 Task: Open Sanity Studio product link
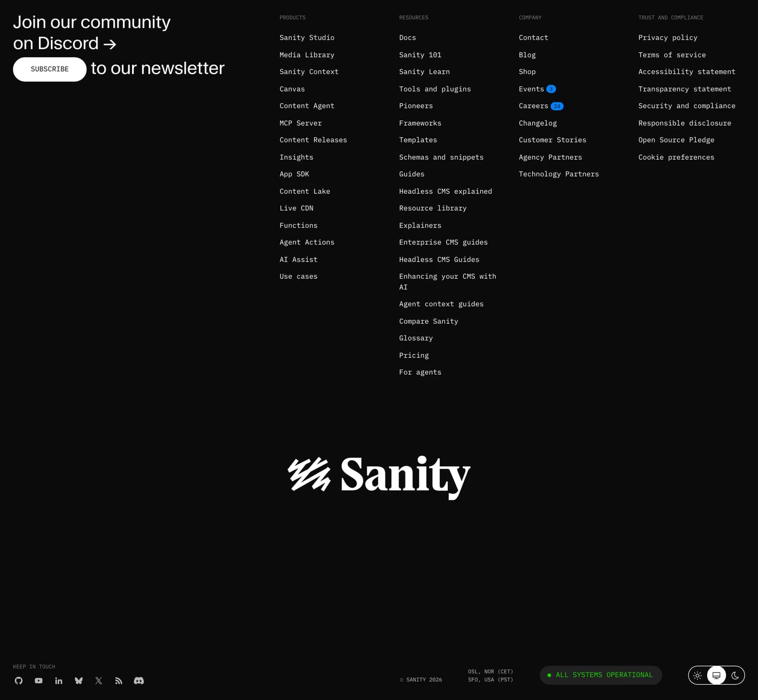point(307,37)
